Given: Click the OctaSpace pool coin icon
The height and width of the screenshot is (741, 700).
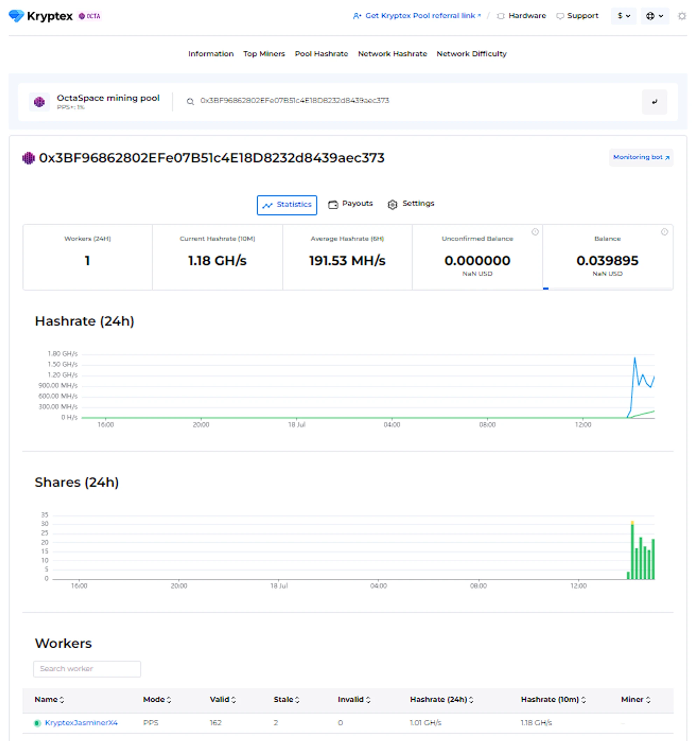Looking at the screenshot, I should coord(39,102).
